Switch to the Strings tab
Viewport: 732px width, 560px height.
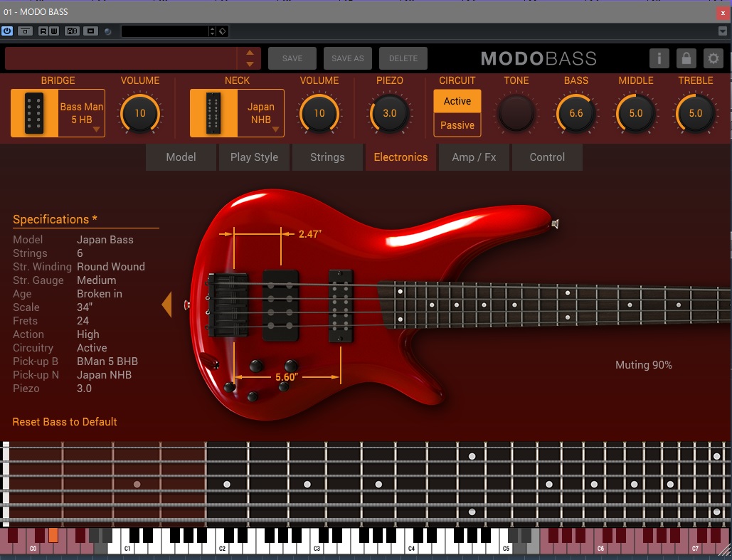[x=327, y=157]
